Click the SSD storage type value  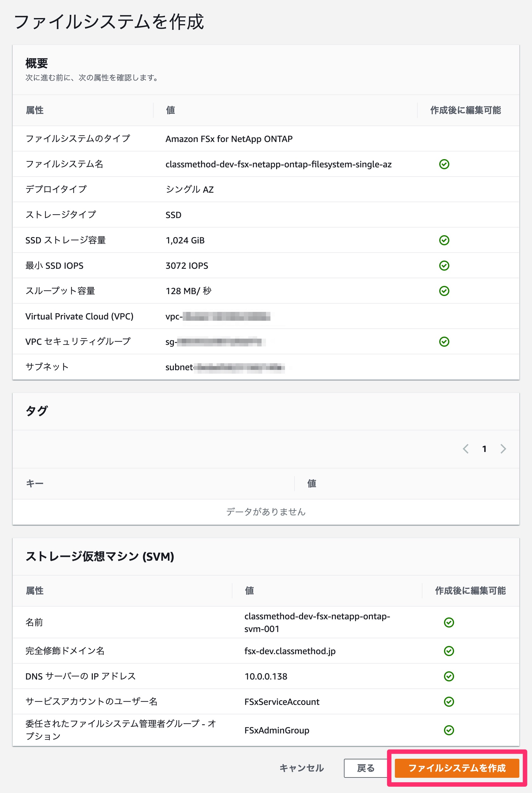(x=174, y=215)
